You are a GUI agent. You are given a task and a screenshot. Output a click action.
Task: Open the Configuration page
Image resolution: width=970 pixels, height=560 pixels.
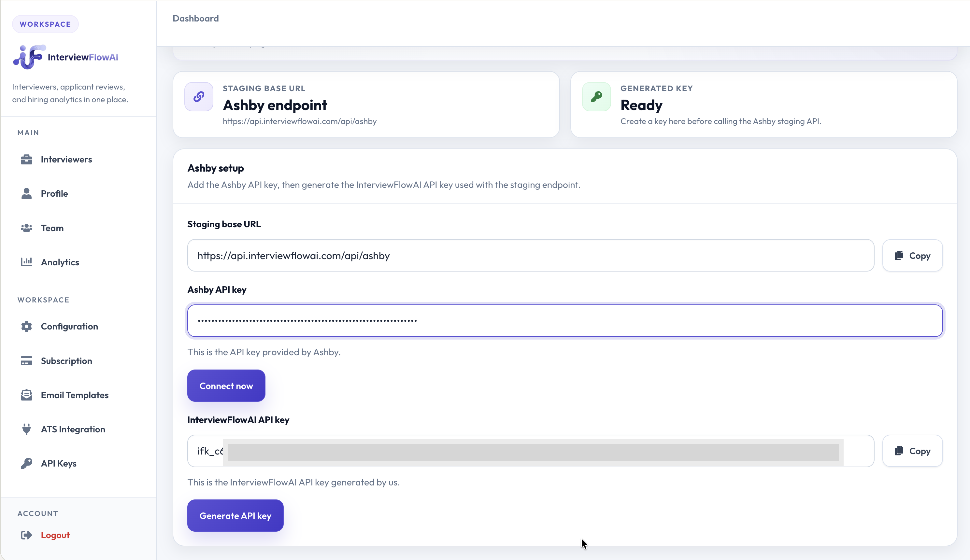pos(69,326)
